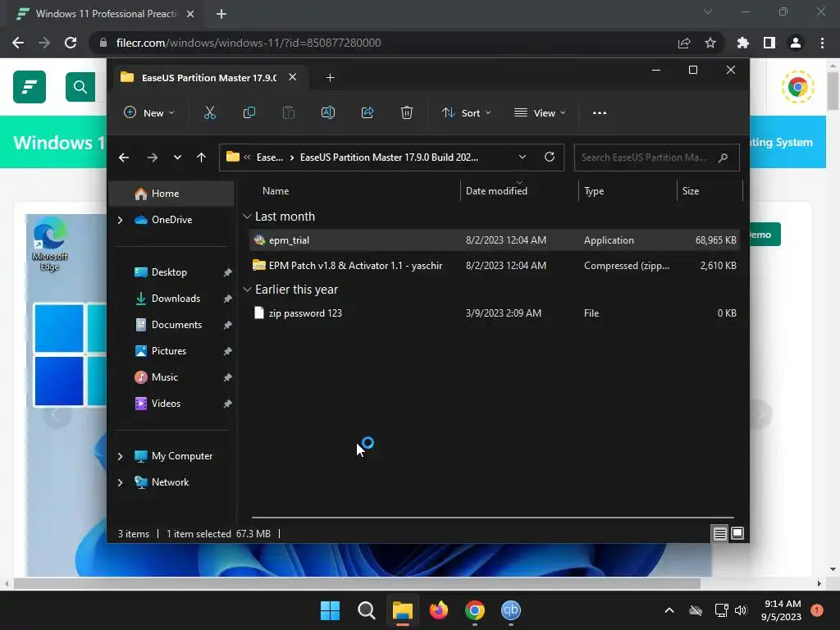Click the Paste clipboard icon in Explorer toolbar
840x630 pixels.
pos(288,112)
